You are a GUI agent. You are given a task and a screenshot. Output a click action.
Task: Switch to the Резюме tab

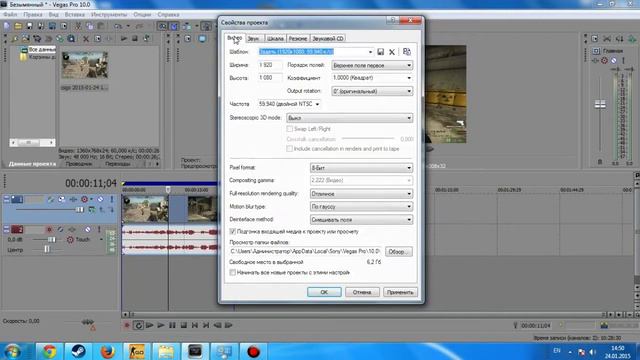pyautogui.click(x=298, y=39)
